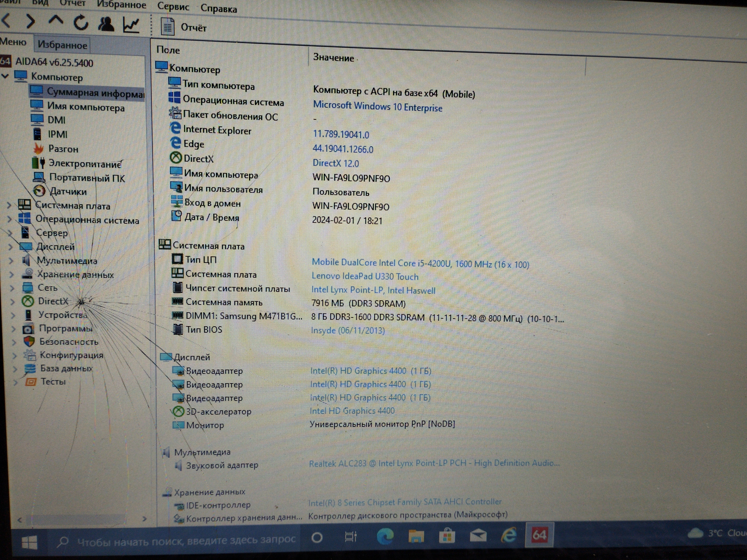Open the Избранное menu in menu bar
The image size is (747, 560).
pos(121,5)
